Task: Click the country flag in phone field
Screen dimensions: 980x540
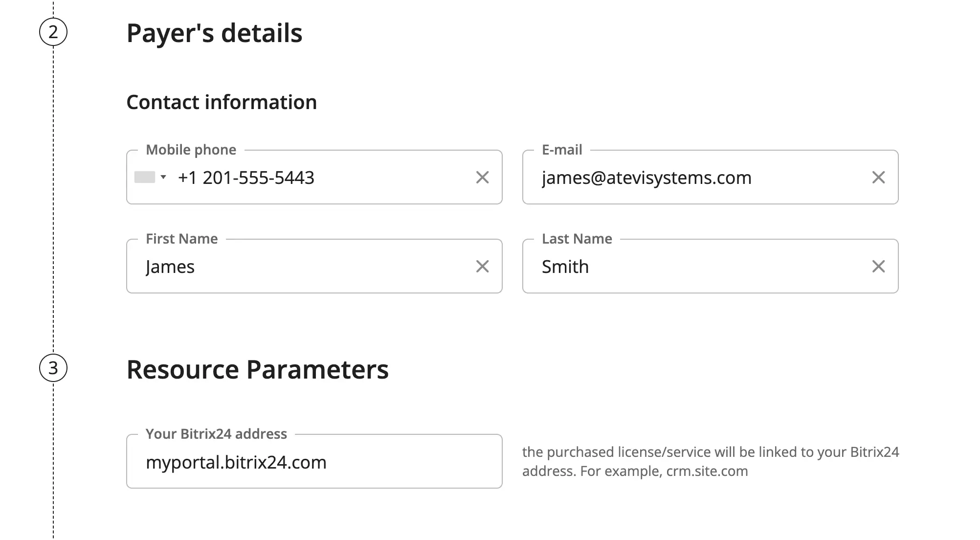Action: point(145,177)
